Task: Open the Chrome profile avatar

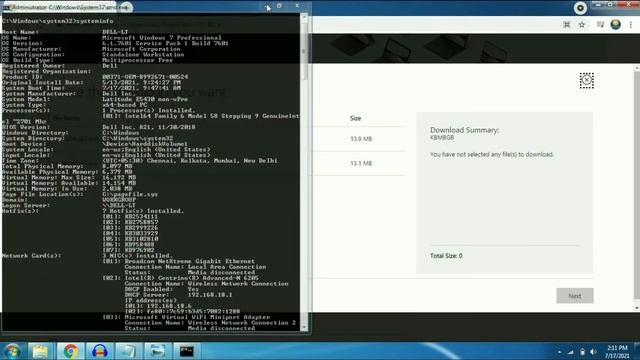Action: pos(616,24)
